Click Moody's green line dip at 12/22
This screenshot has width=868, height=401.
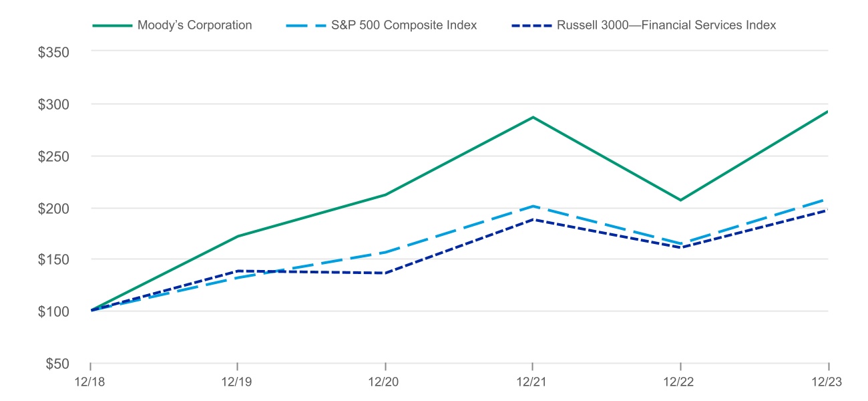[x=680, y=200]
